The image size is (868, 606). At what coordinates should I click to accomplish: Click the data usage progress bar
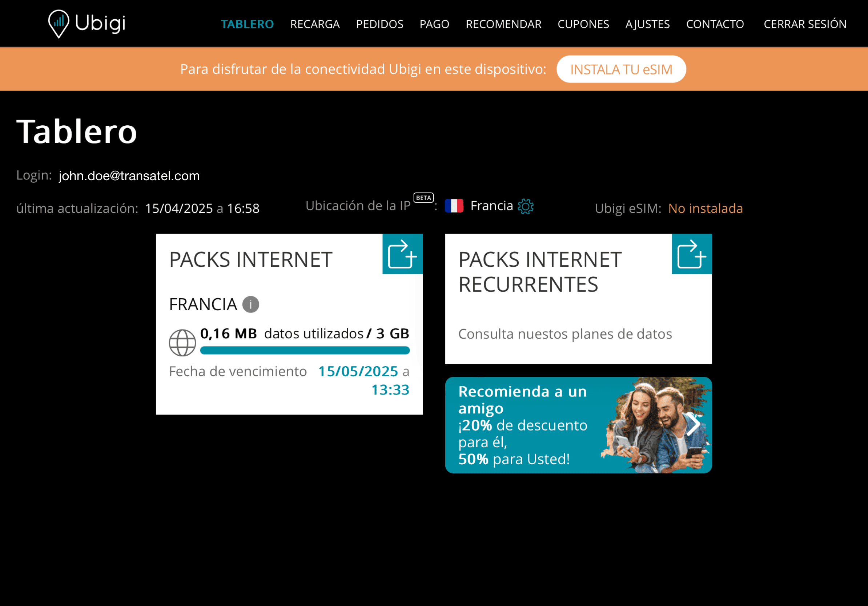pos(305,351)
